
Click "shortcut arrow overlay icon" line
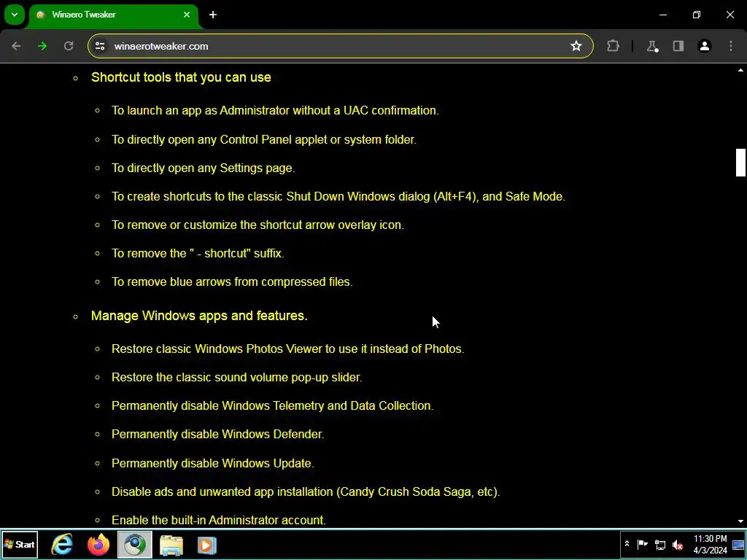258,225
